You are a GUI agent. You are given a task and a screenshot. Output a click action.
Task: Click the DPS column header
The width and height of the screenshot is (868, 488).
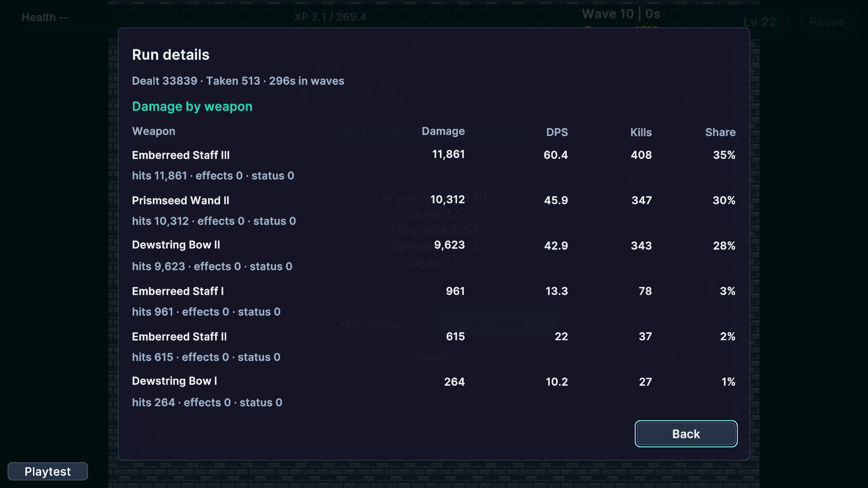(x=557, y=132)
